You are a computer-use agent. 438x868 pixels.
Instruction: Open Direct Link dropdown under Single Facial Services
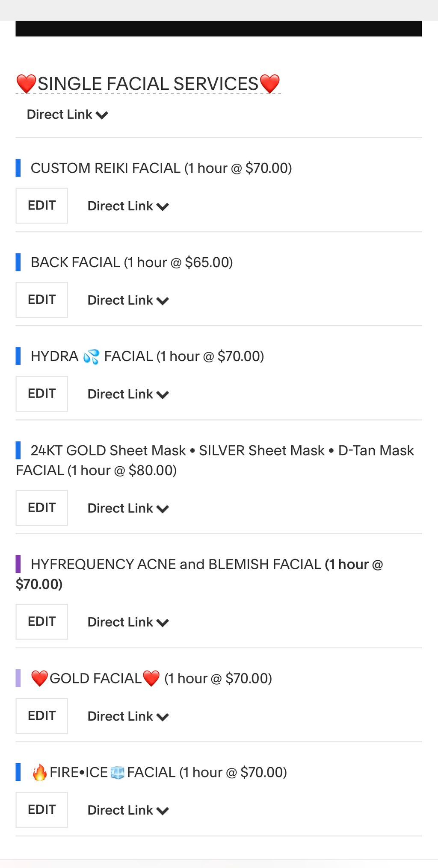click(67, 115)
